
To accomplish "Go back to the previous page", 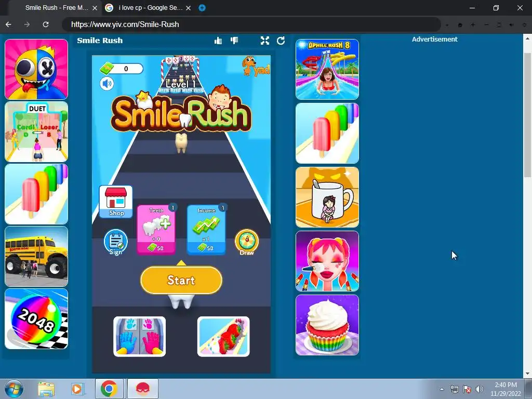I will [x=8, y=24].
